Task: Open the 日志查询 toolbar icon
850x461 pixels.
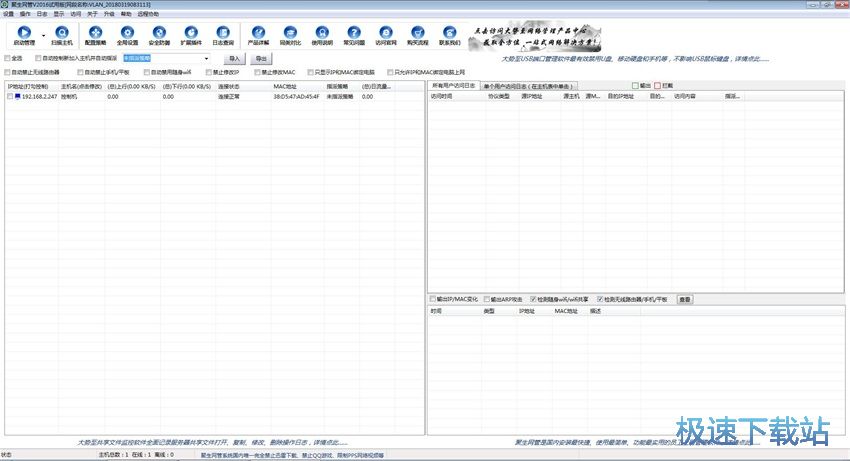Action: [223, 33]
